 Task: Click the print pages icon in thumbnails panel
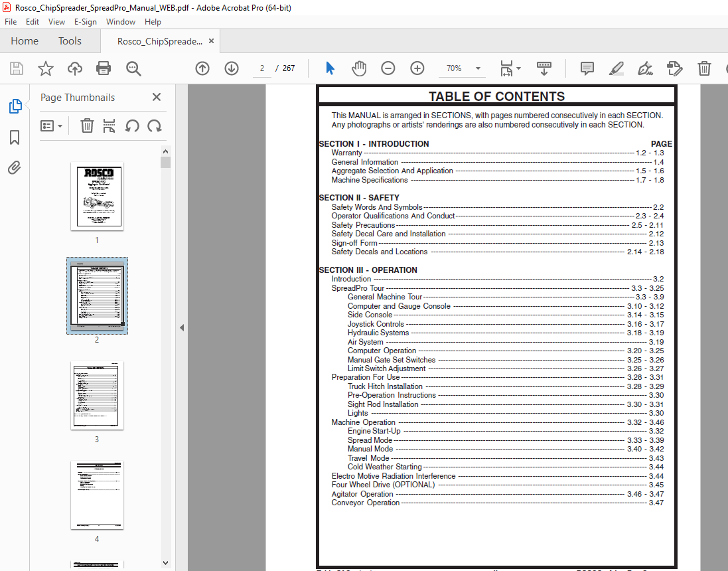click(109, 126)
